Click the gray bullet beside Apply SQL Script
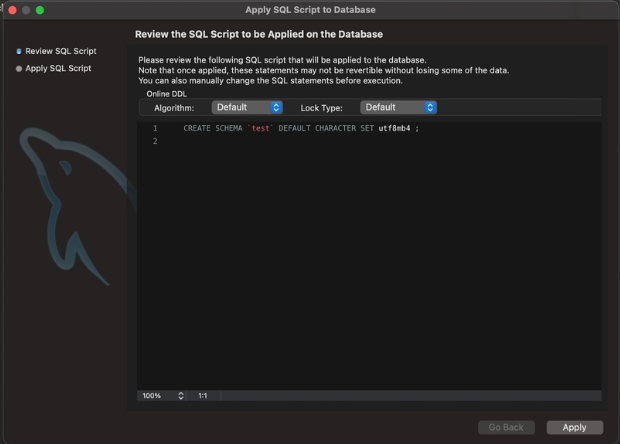The width and height of the screenshot is (620, 444). click(18, 69)
